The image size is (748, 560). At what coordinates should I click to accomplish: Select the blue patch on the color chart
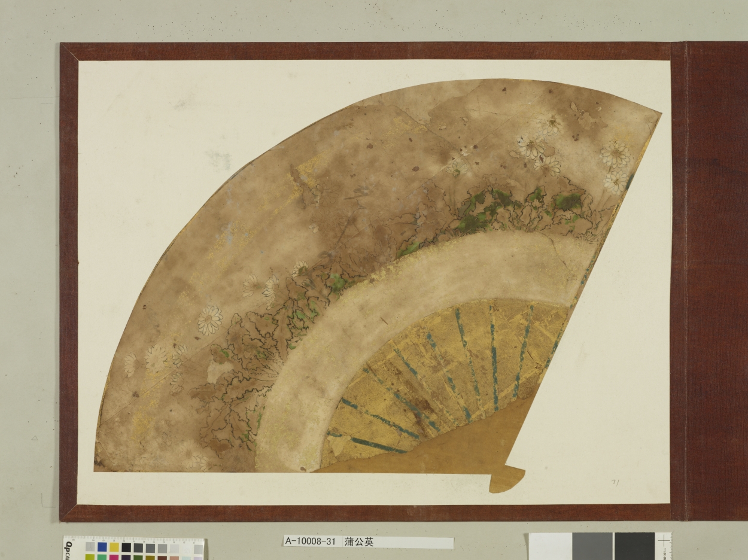[102, 547]
